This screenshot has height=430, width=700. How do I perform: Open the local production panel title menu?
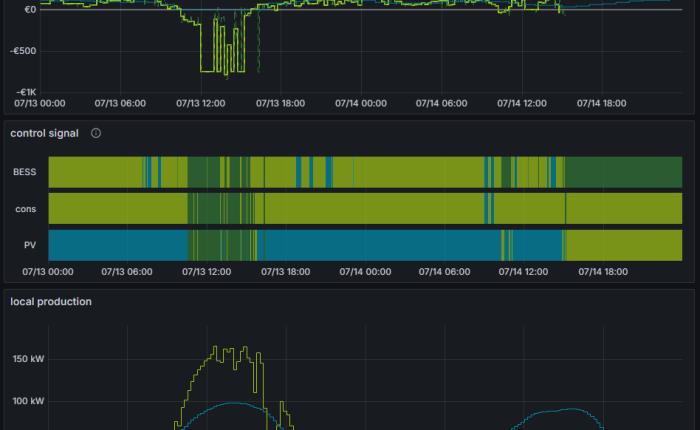click(51, 301)
